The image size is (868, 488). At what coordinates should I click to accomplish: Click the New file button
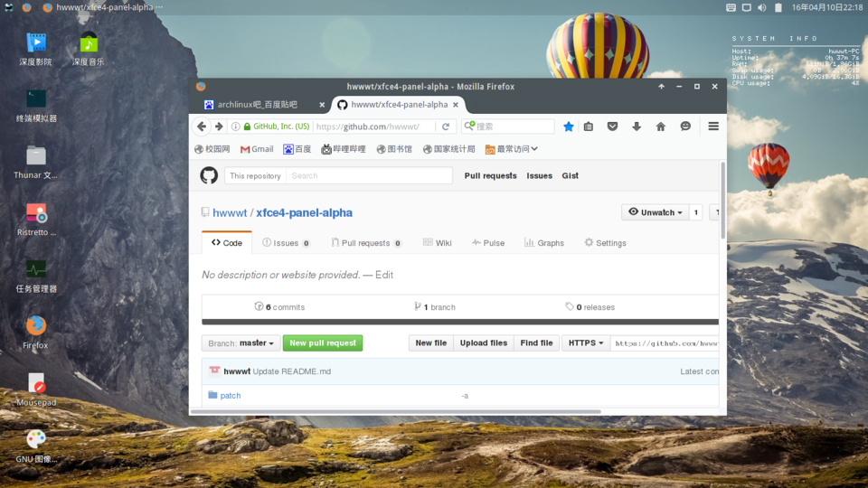coord(430,343)
